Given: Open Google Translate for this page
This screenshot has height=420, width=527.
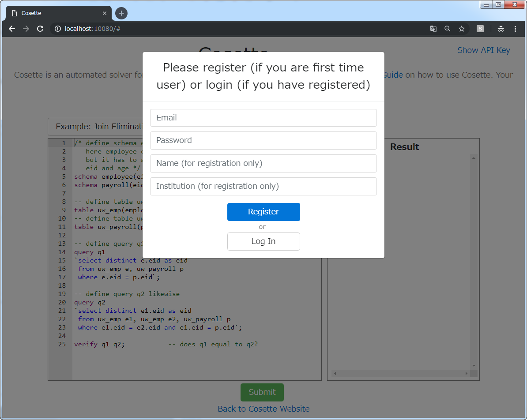Looking at the screenshot, I should coord(433,29).
